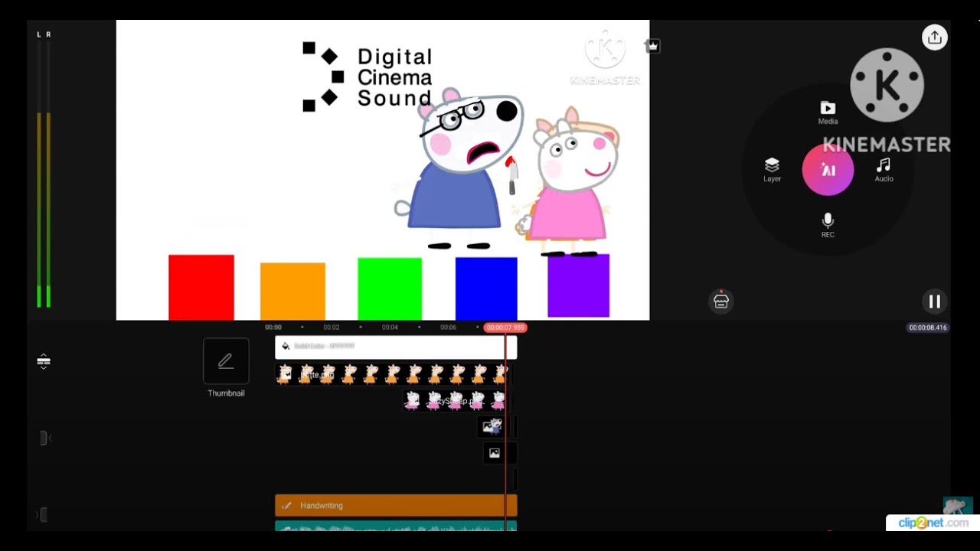
Task: Select the SuzySheep.png layer clip
Action: tap(455, 400)
